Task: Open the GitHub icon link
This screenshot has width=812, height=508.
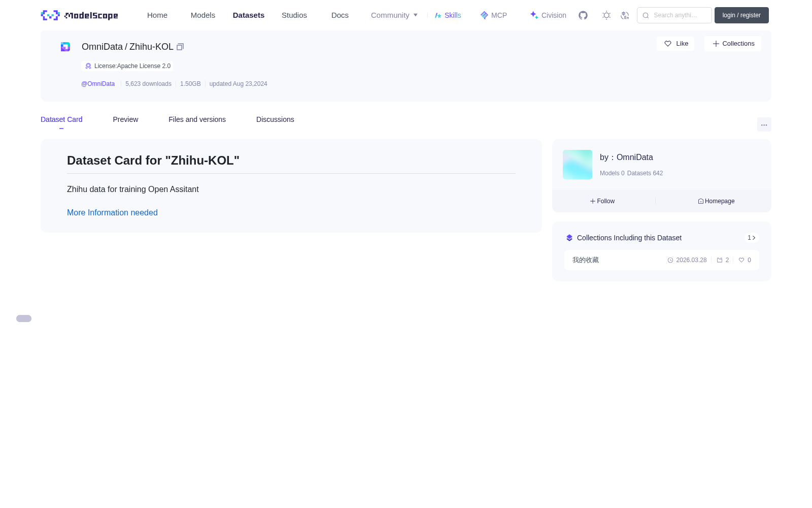Action: [x=583, y=15]
